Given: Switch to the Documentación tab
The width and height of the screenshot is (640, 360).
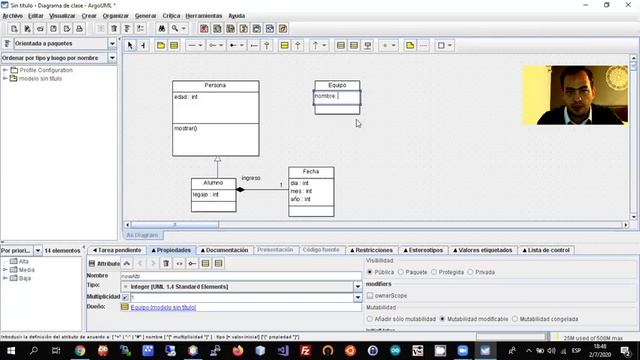Looking at the screenshot, I should point(224,250).
